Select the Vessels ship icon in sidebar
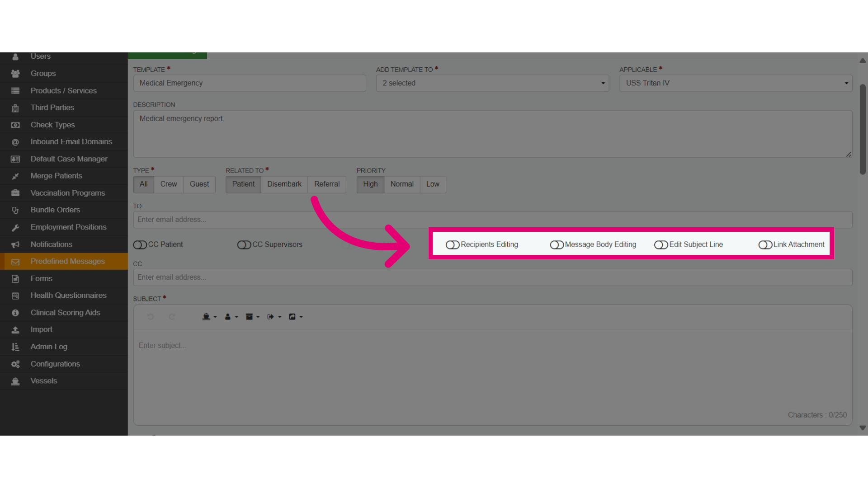868x488 pixels. pos(15,381)
